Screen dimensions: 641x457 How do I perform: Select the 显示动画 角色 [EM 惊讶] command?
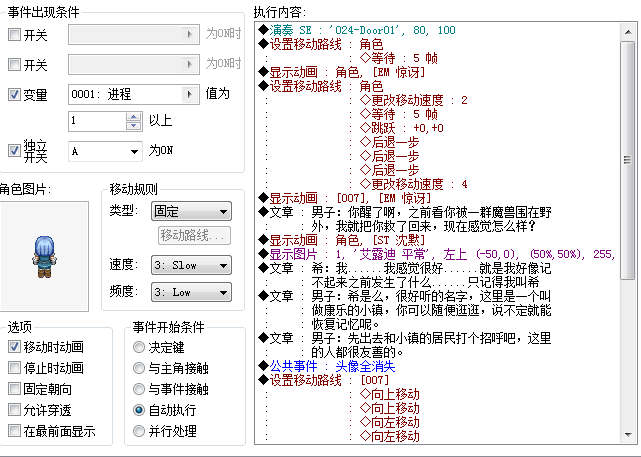(x=342, y=72)
